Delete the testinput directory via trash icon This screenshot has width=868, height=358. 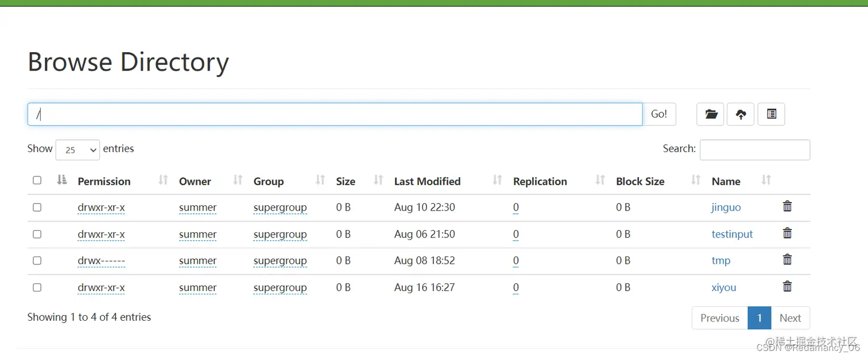tap(788, 234)
